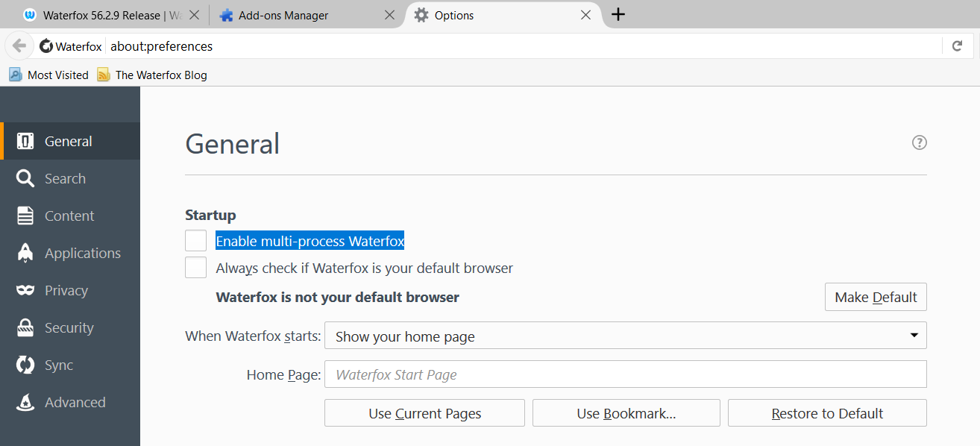
Task: Reload the page with refresh icon
Action: click(x=957, y=46)
